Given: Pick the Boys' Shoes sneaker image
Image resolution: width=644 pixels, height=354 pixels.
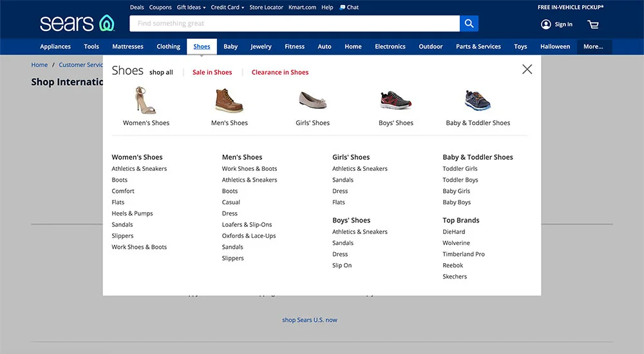Looking at the screenshot, I should click(395, 101).
